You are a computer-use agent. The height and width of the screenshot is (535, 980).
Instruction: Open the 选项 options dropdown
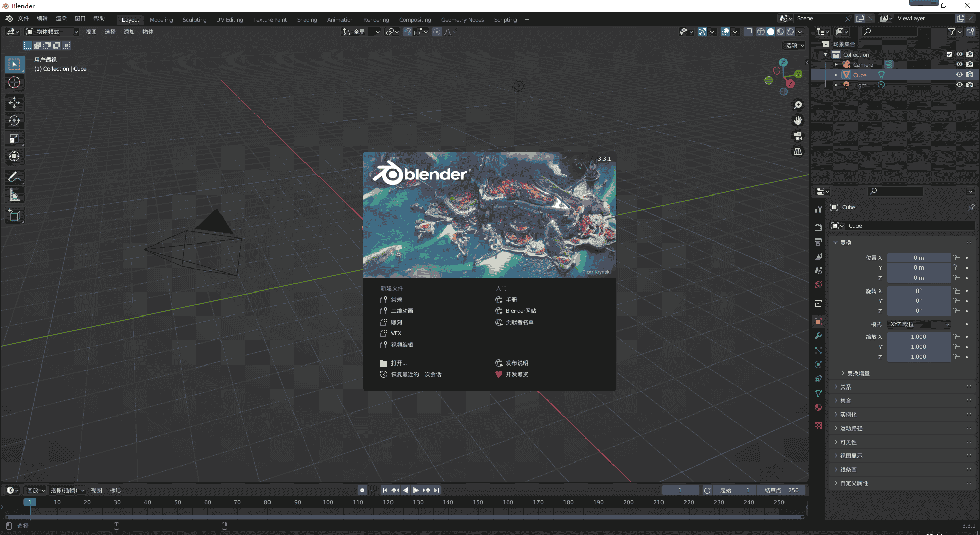(795, 45)
